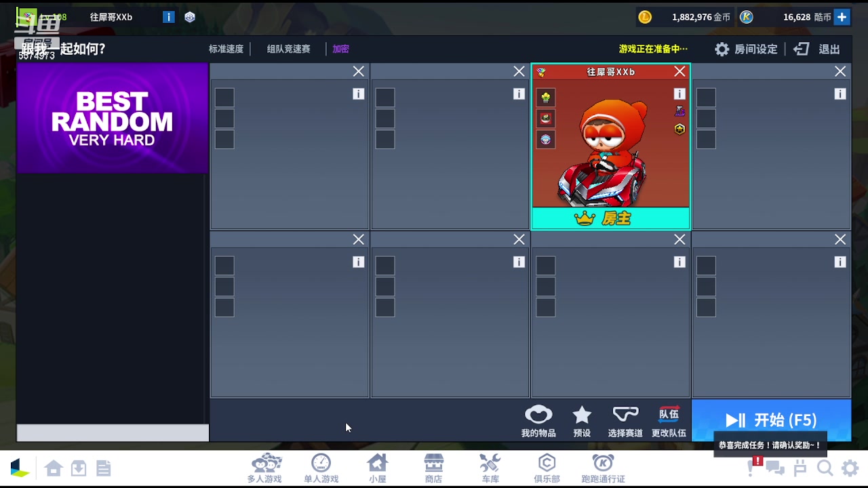Select 标准速度 speed mode label

(226, 49)
